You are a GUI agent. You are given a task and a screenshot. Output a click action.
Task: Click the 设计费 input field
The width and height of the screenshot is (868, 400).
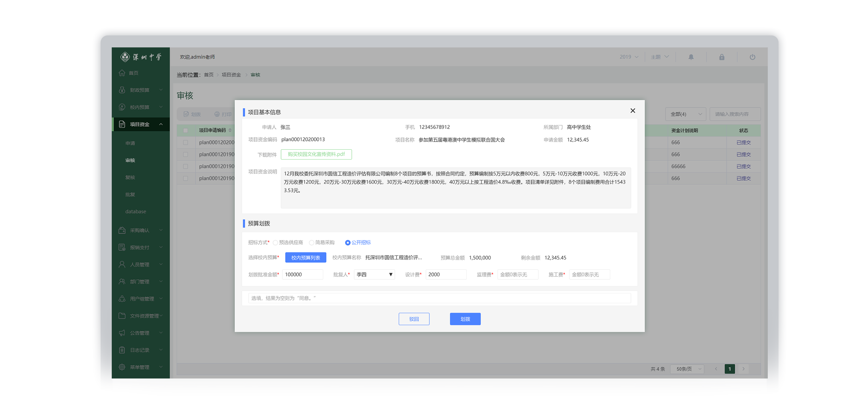tap(446, 275)
